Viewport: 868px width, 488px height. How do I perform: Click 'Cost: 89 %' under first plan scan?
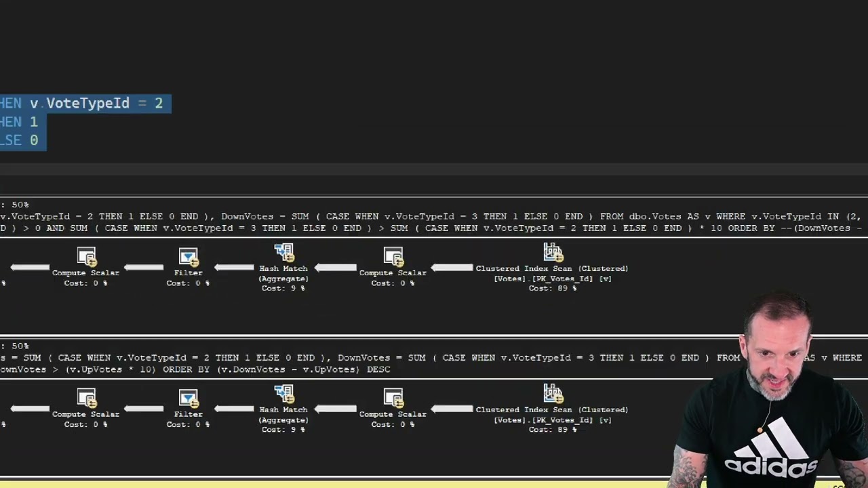[553, 289]
